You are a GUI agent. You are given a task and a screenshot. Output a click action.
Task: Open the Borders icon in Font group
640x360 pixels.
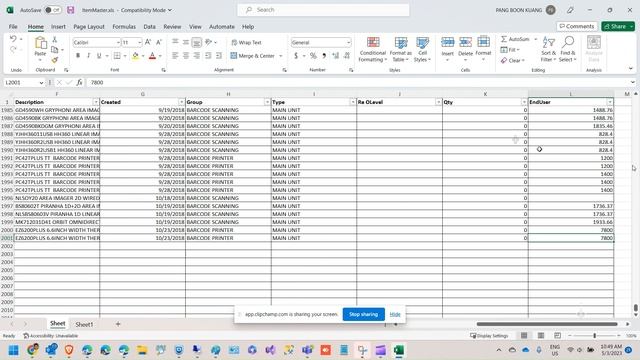[x=117, y=56]
